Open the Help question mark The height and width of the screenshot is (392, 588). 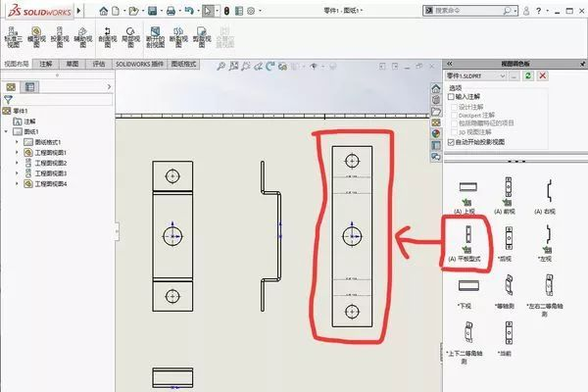(x=538, y=11)
